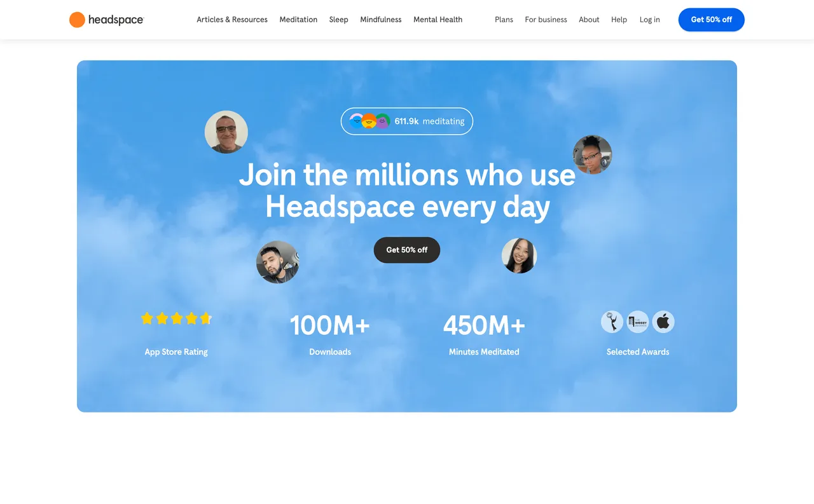Click the woman with glasses avatar

(x=592, y=154)
